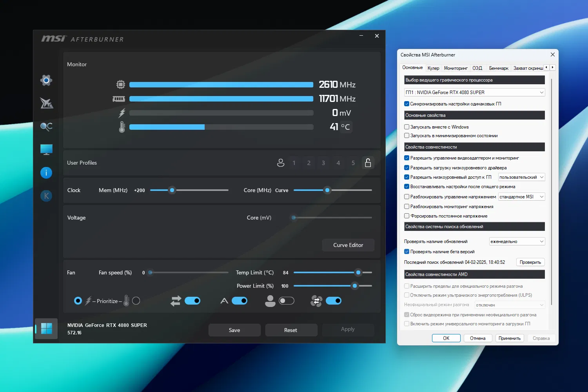Click the round K icon in sidebar

[x=46, y=196]
